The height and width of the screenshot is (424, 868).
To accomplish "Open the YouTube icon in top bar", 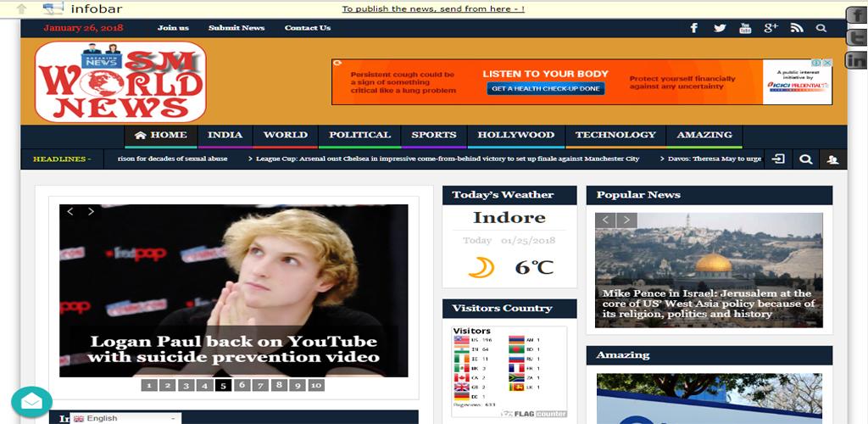I will point(746,28).
